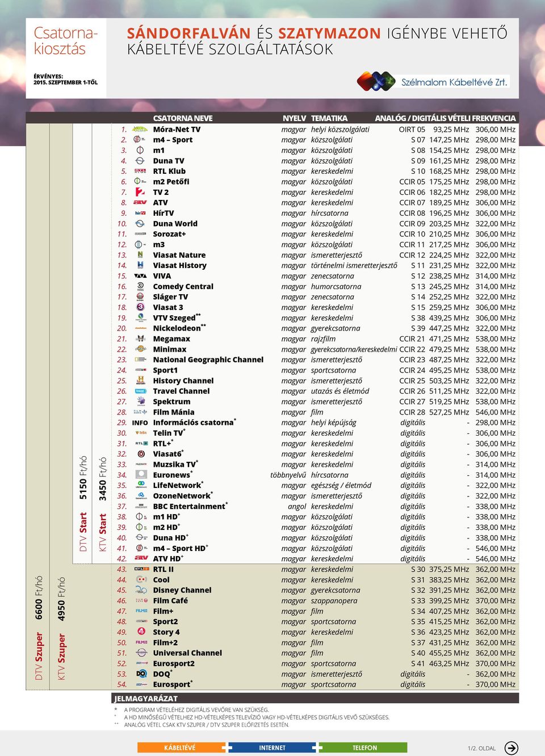
Task: Click the National Geographic Channel name
Action: pyautogui.click(x=208, y=360)
